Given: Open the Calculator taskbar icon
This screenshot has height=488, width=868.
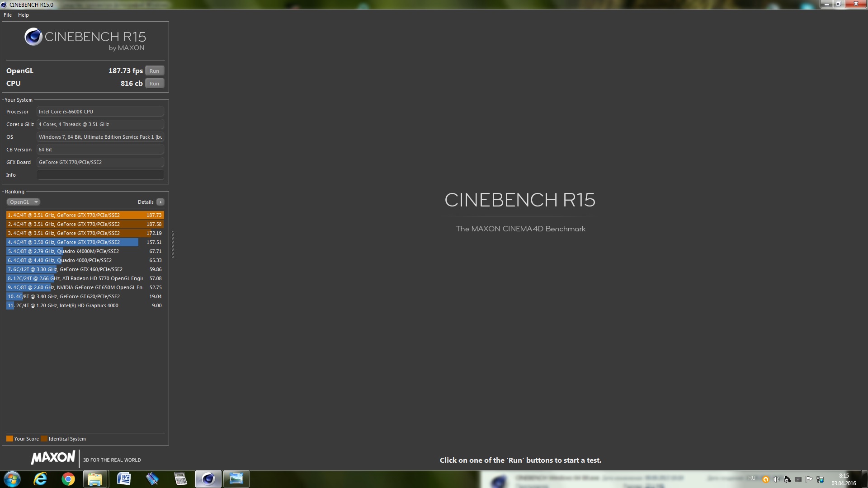Looking at the screenshot, I should 180,479.
